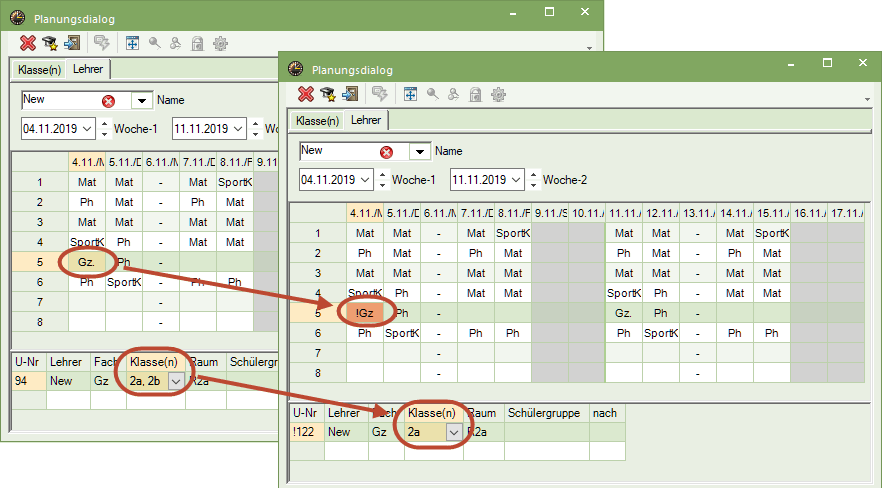Select row header 2 in back window grid
Screen dimensions: 882x488
(x=40, y=202)
